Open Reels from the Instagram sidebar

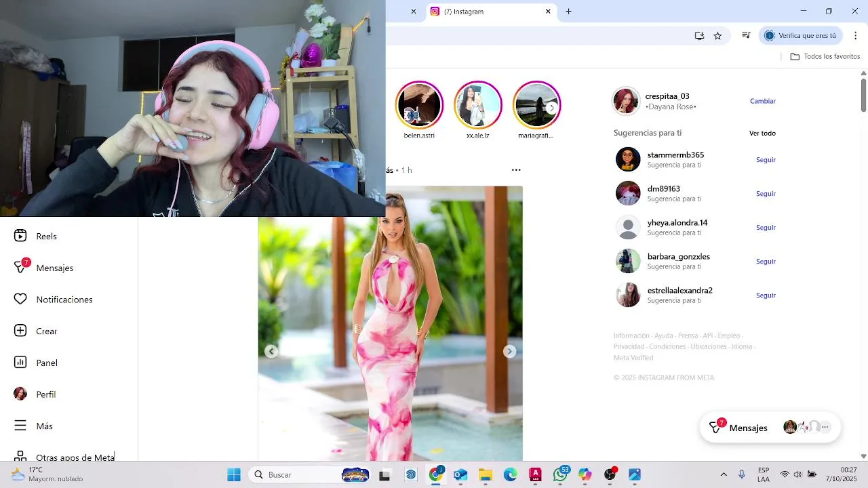[x=35, y=236]
